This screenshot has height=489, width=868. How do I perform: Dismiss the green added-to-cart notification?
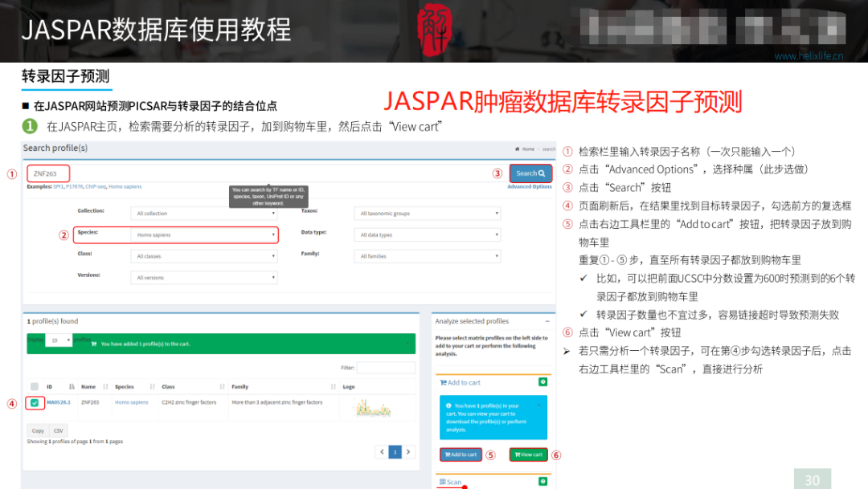click(x=408, y=344)
